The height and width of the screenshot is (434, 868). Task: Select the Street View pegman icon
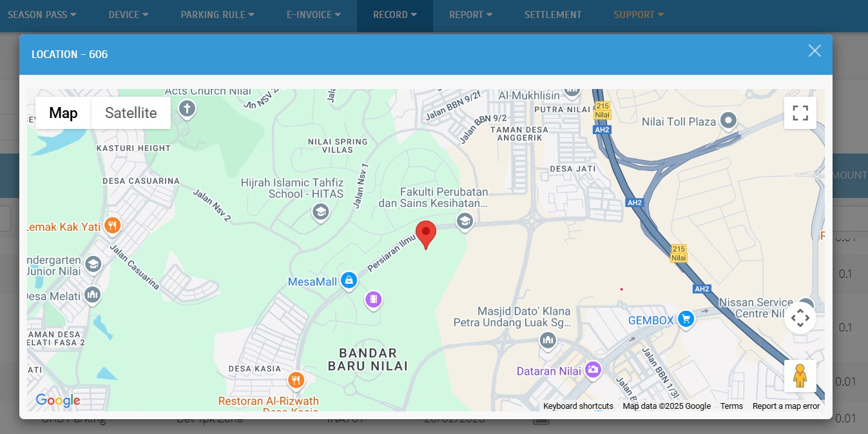[800, 376]
